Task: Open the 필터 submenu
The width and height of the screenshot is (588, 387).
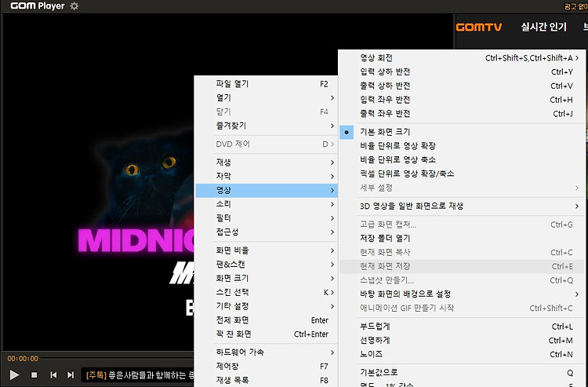Action: point(267,218)
